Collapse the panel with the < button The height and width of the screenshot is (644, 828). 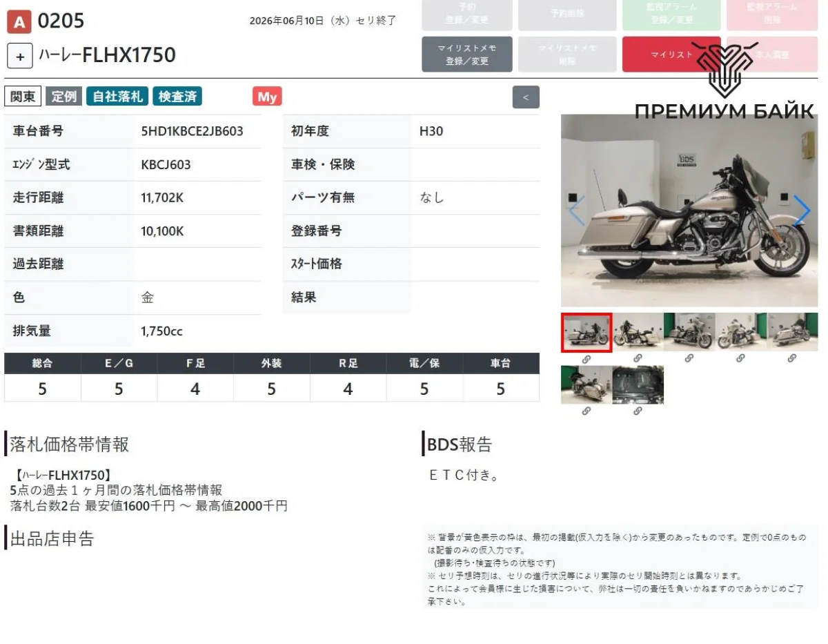click(526, 97)
